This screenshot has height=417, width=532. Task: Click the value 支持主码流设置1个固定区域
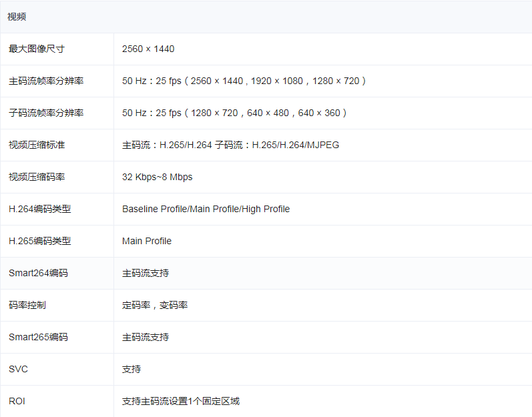click(x=181, y=401)
